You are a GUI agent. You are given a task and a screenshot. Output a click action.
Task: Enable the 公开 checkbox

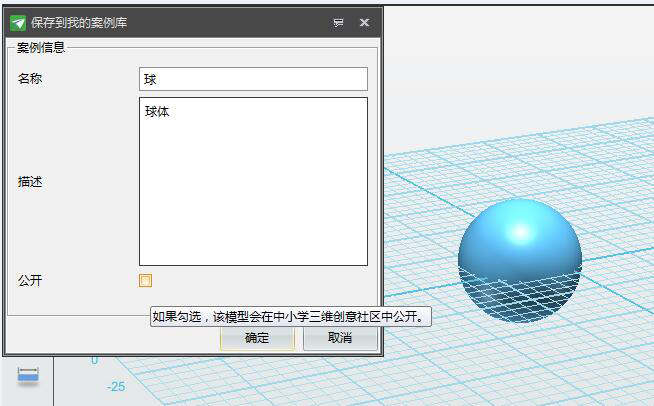(146, 281)
